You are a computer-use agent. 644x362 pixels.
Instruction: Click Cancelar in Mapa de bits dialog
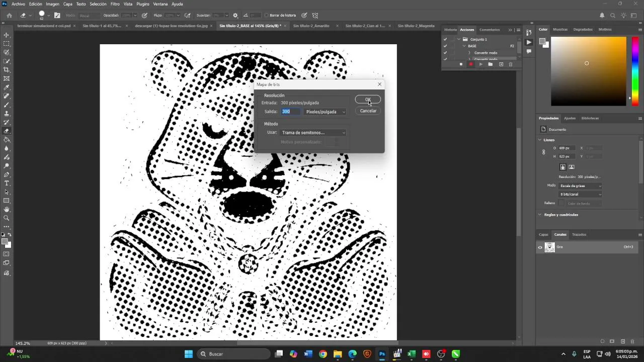(368, 111)
